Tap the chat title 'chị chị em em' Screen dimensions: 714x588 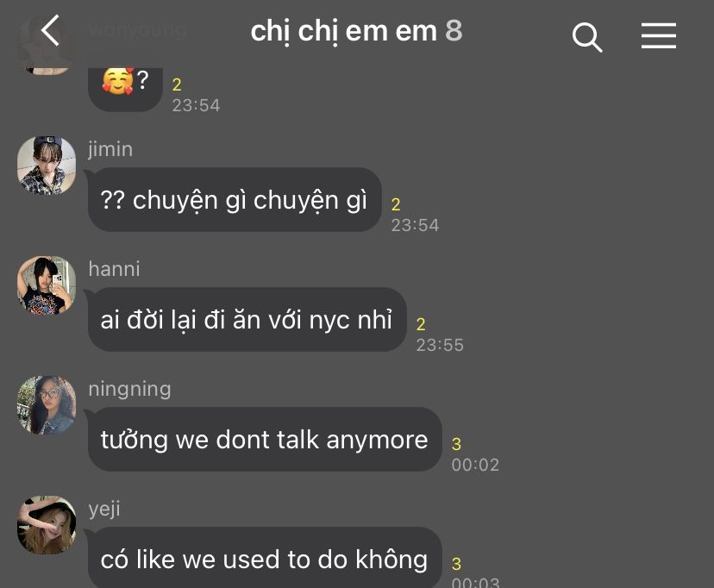(x=344, y=31)
